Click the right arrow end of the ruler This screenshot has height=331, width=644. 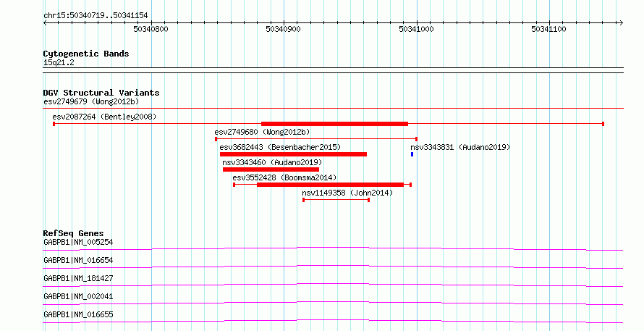pos(621,22)
